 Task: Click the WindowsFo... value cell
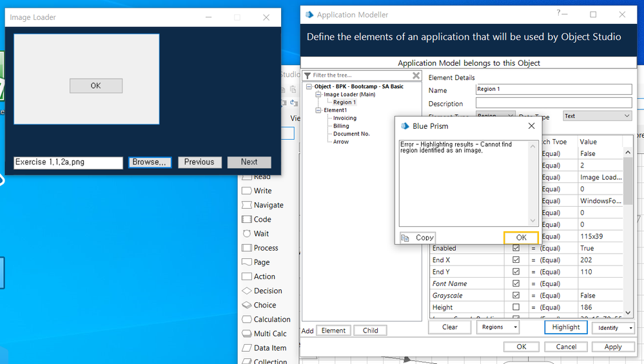(x=600, y=200)
